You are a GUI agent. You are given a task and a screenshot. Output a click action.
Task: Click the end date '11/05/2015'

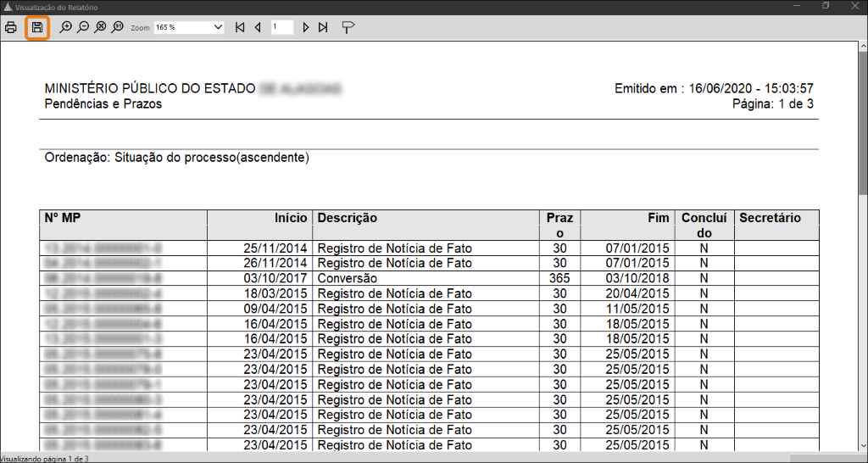point(637,309)
